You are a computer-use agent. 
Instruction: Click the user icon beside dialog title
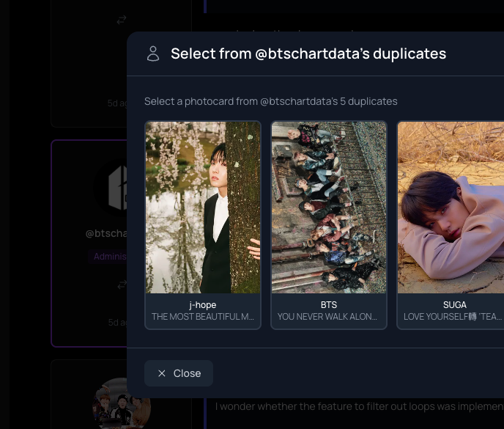[x=153, y=54]
